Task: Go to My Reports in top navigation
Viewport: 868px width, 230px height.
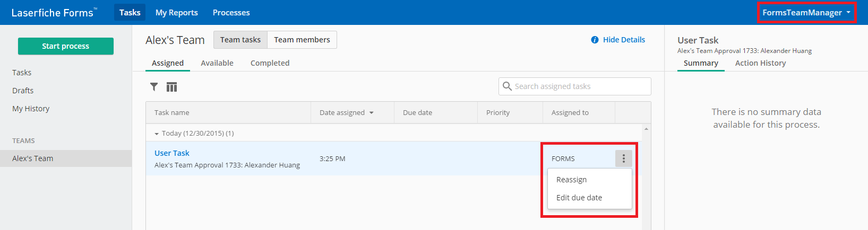Action: coord(177,12)
